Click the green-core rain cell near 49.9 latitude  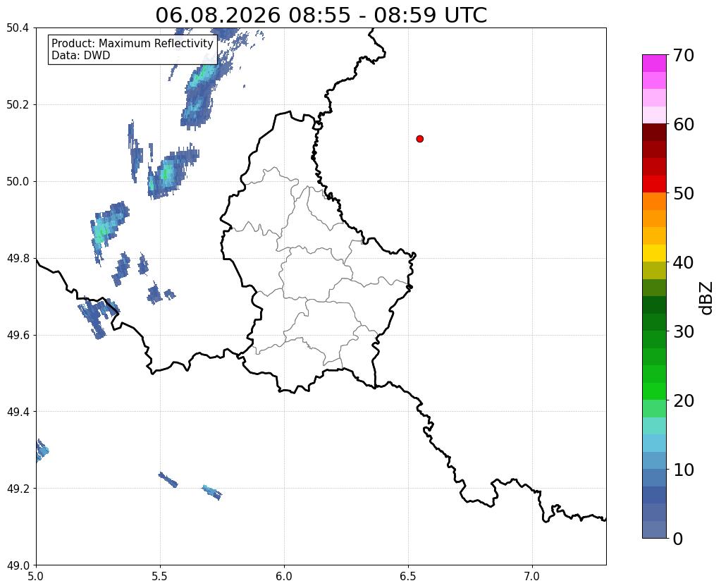pyautogui.click(x=109, y=226)
